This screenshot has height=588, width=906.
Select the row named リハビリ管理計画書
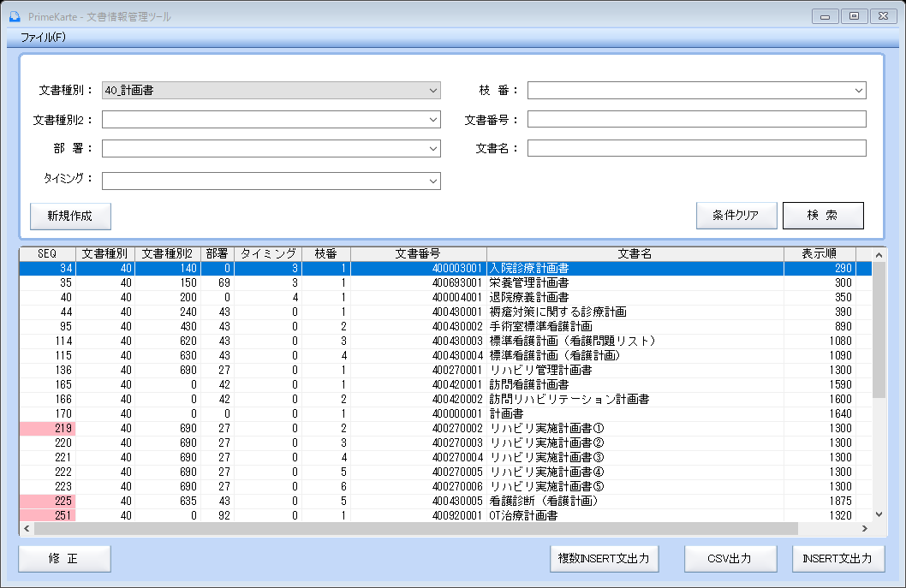[445, 371]
